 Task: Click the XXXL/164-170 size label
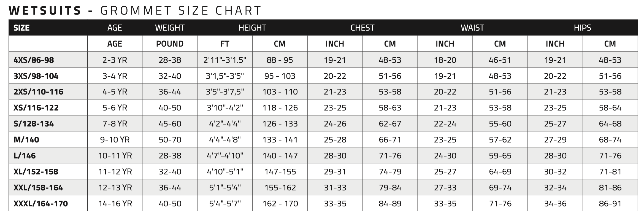coord(41,204)
